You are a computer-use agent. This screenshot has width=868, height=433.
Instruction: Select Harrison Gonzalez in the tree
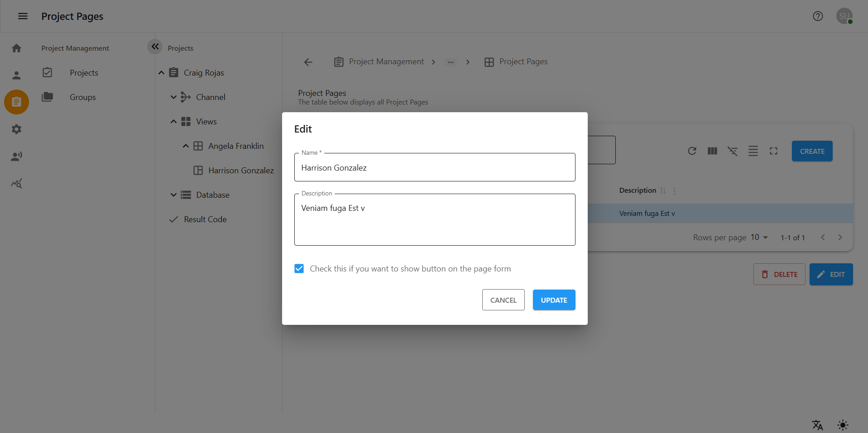click(x=240, y=171)
